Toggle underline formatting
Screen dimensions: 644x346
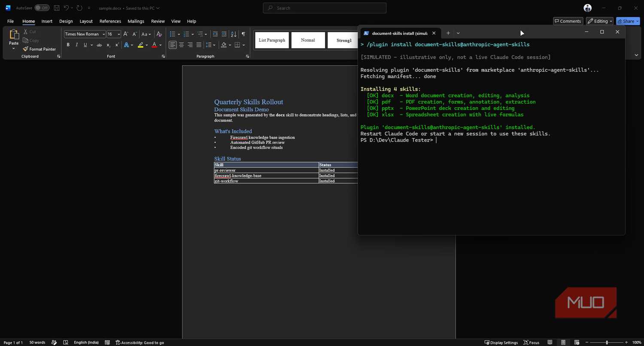tap(85, 45)
